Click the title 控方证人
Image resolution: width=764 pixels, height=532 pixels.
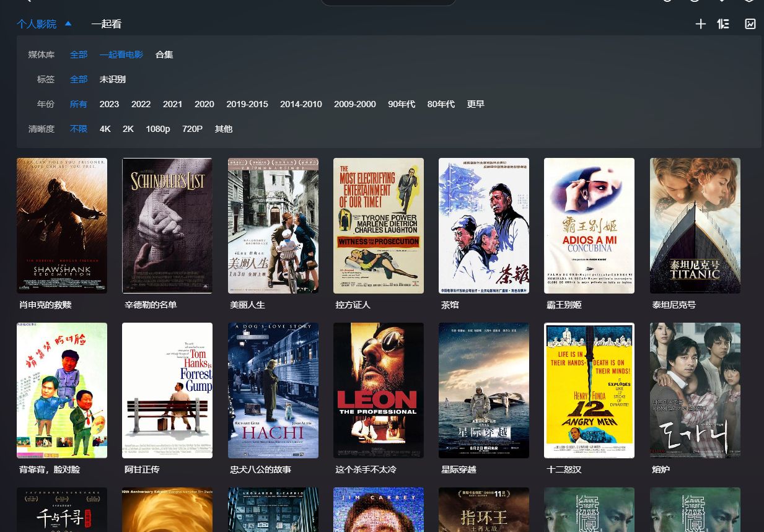coord(353,305)
